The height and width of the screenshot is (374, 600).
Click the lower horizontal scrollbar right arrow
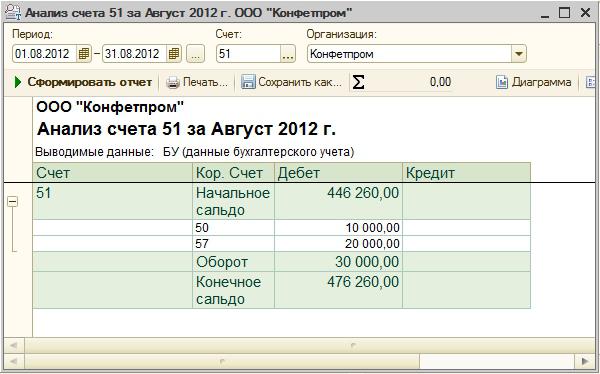pos(585,361)
